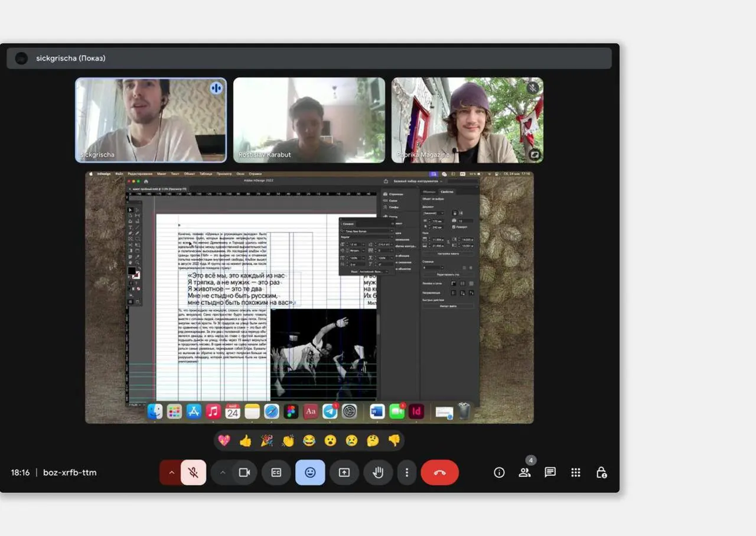Image resolution: width=756 pixels, height=536 pixels.
Task: Click picture-in-picture icon on Paprika Magazine tile
Action: coord(535,155)
